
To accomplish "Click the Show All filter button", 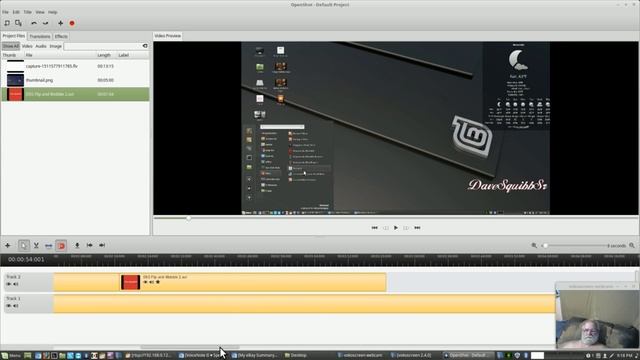I will point(11,46).
